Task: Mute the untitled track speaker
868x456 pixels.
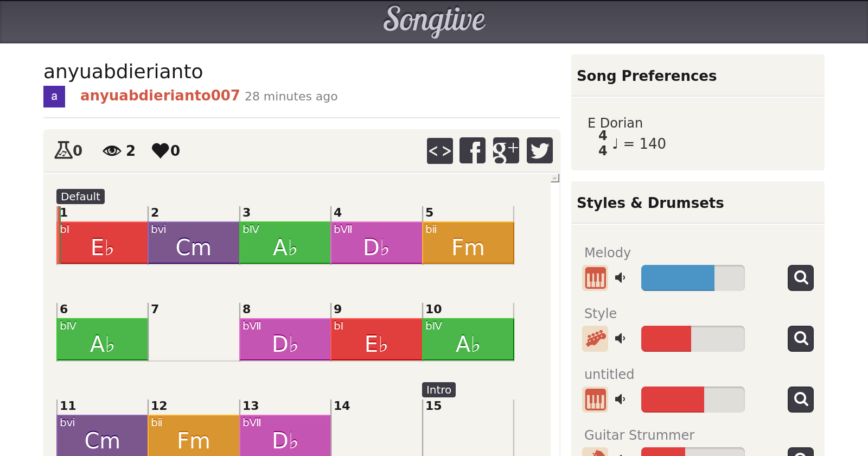Action: pos(620,400)
